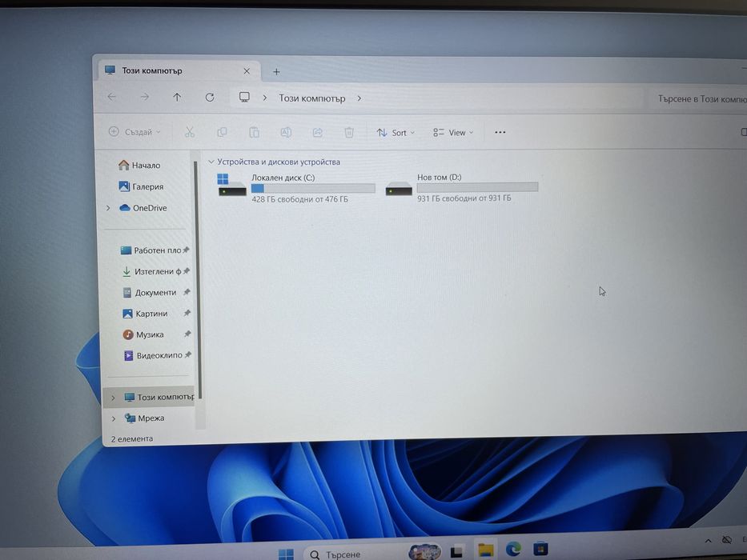This screenshot has width=747, height=560.
Task: Click the Share icon in toolbar
Action: click(x=317, y=132)
